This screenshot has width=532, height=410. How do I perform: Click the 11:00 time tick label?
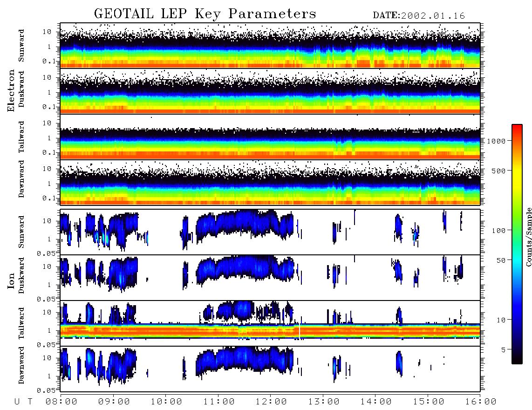pyautogui.click(x=219, y=402)
